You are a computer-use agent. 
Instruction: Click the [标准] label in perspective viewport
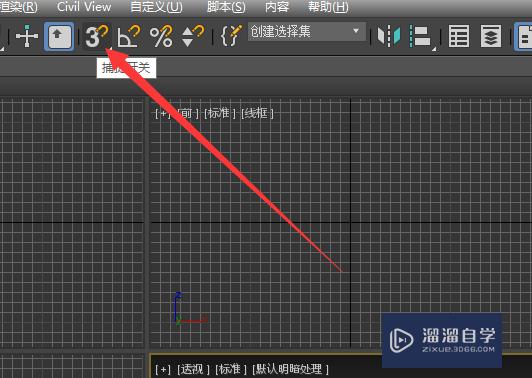pos(231,369)
